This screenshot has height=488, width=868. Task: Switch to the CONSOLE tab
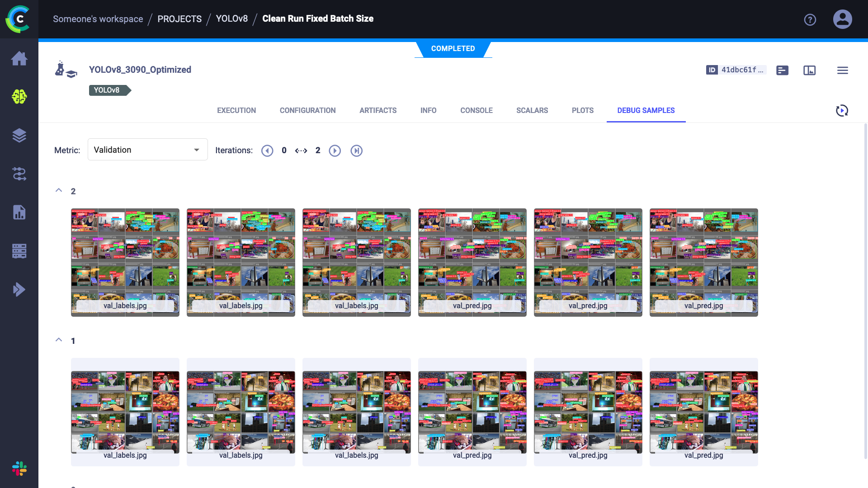coord(476,110)
